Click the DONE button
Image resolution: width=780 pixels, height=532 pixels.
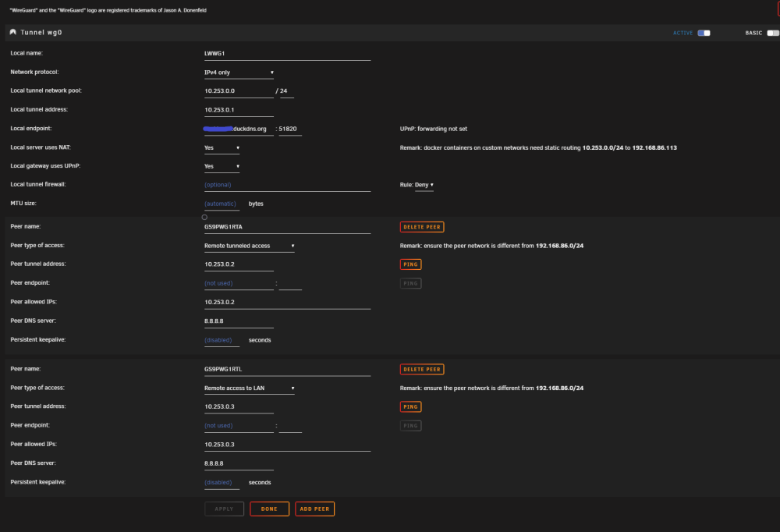(269, 509)
